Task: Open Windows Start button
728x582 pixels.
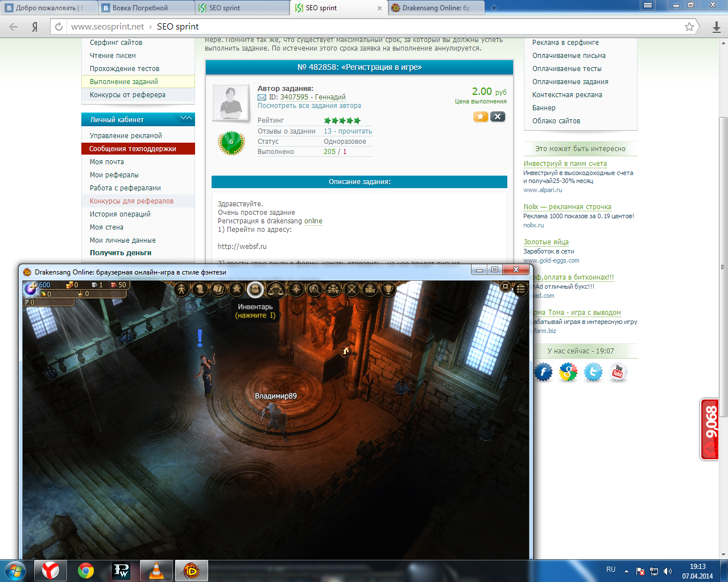Action: tap(14, 570)
